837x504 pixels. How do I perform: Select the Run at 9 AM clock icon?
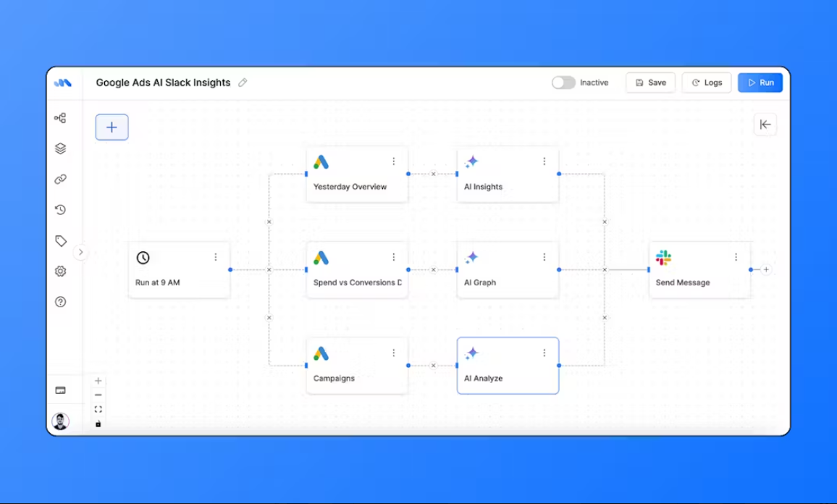point(143,258)
